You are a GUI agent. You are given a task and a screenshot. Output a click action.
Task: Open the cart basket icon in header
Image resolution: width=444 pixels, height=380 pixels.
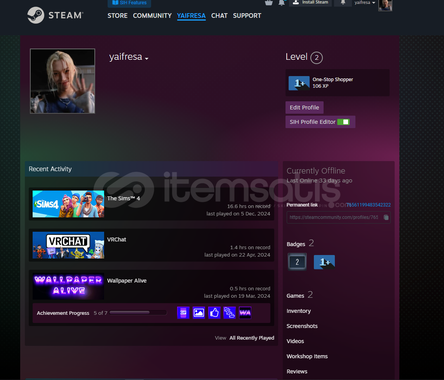269,3
